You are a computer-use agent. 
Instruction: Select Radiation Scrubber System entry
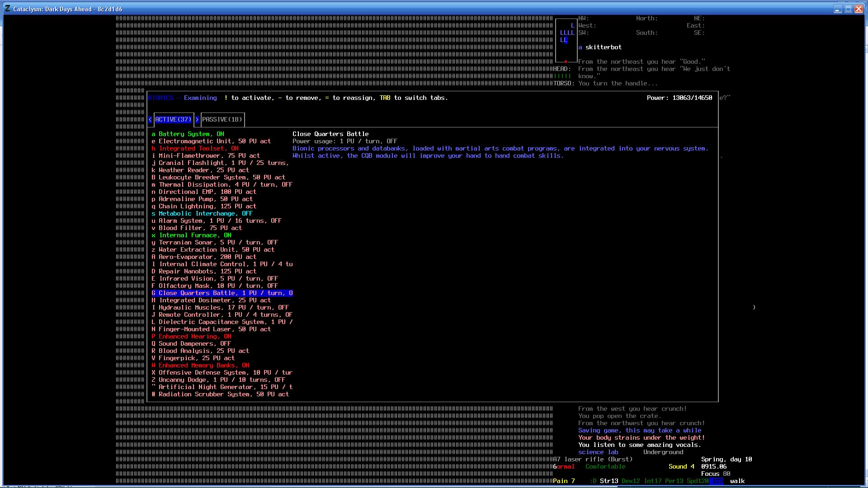tap(220, 394)
